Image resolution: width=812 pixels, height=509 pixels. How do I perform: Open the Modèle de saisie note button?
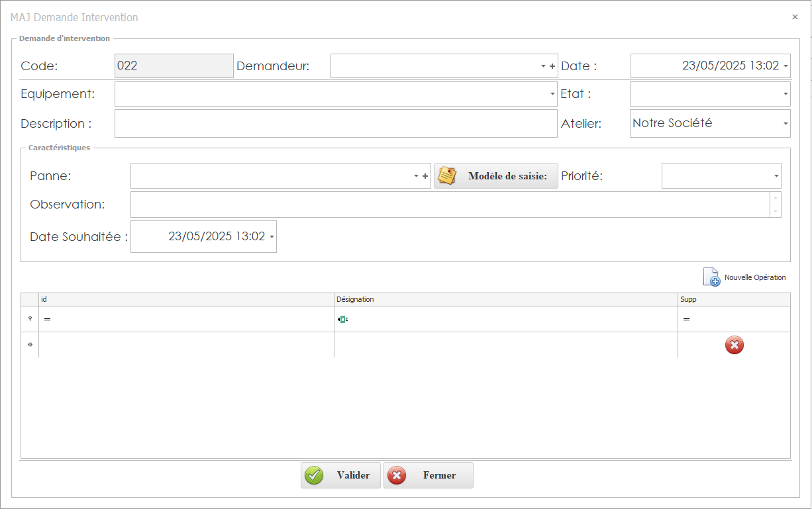click(496, 176)
